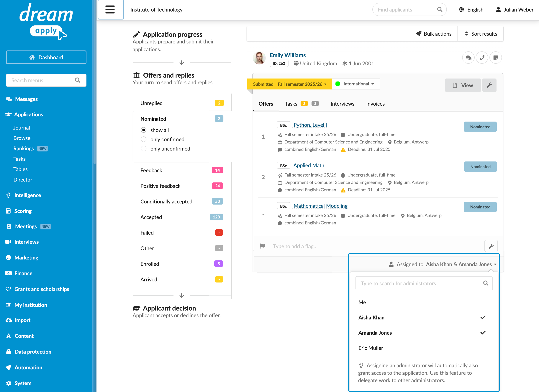Open Data protection sidebar section

coord(33,352)
